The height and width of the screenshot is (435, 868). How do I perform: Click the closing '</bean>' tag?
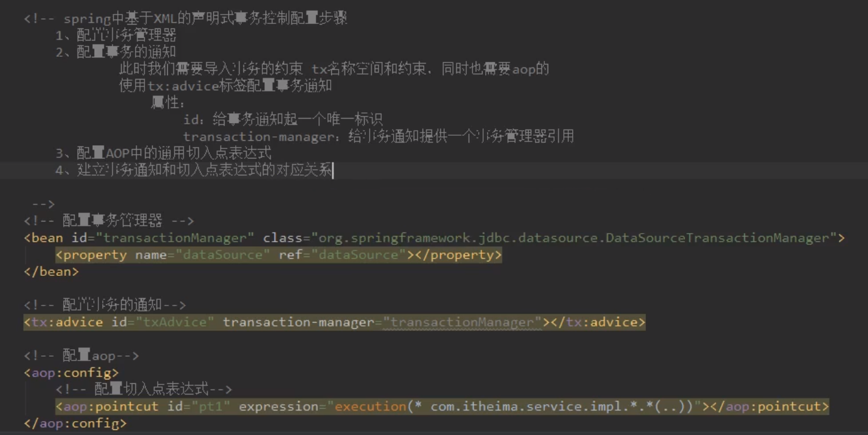coord(52,271)
